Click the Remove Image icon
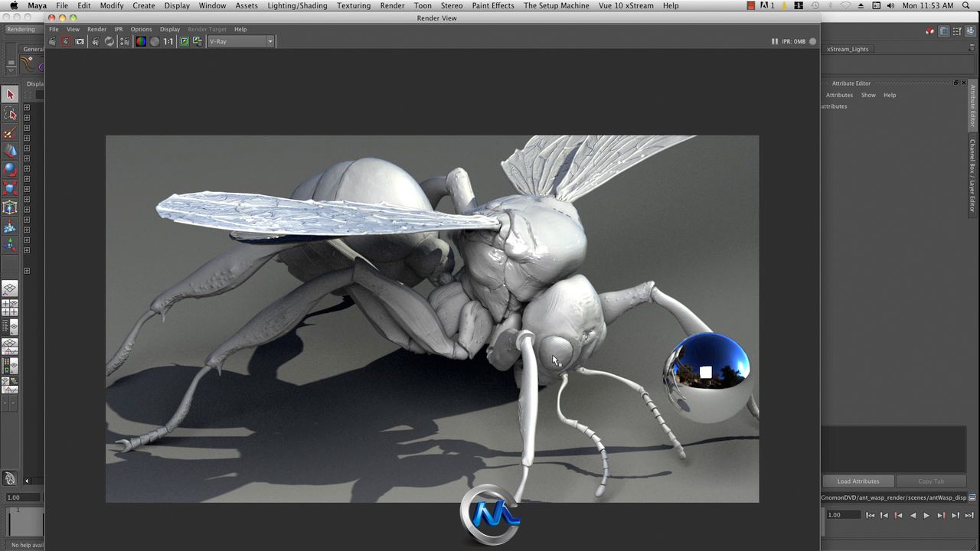Viewport: 980px width, 551px height. 197,41
